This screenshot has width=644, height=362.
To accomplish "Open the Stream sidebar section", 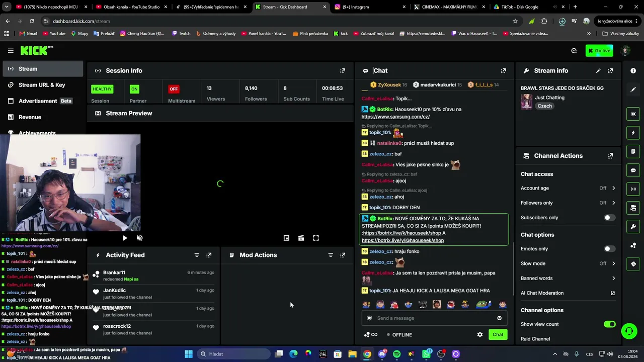I will (x=43, y=69).
